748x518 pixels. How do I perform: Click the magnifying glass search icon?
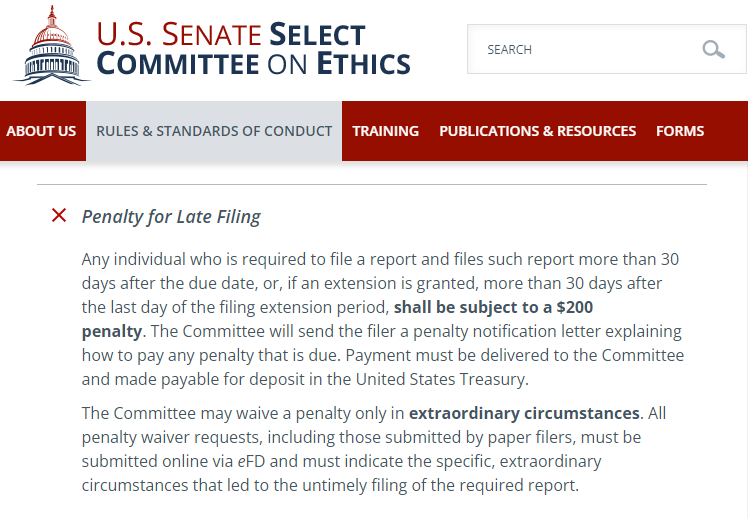click(713, 49)
